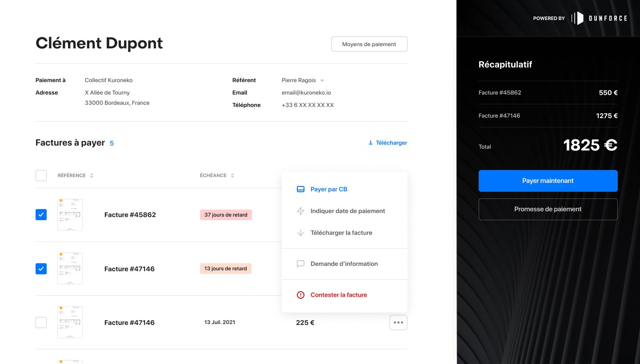The height and width of the screenshot is (364, 640).
Task: Open the Facture #45862 document thumbnail
Action: (70, 215)
